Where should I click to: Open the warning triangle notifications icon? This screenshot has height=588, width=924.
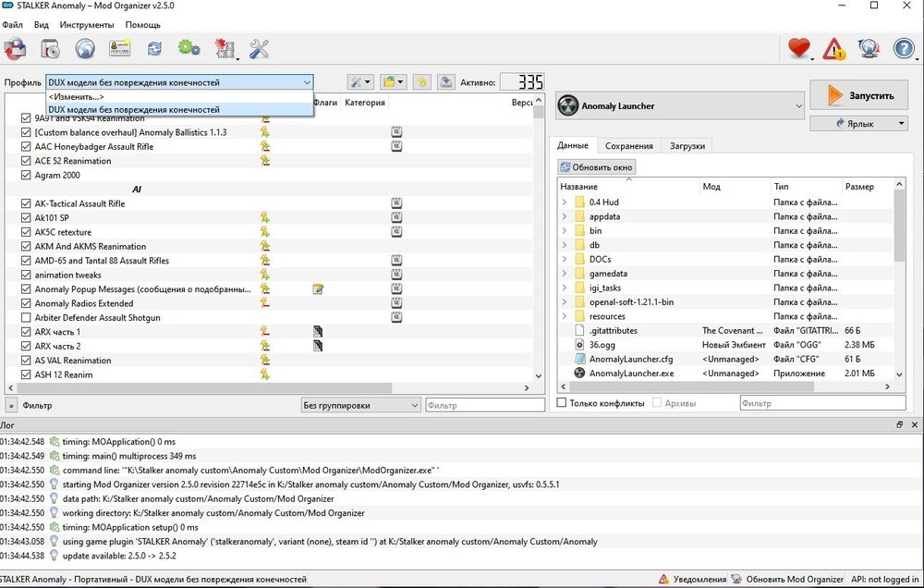833,48
